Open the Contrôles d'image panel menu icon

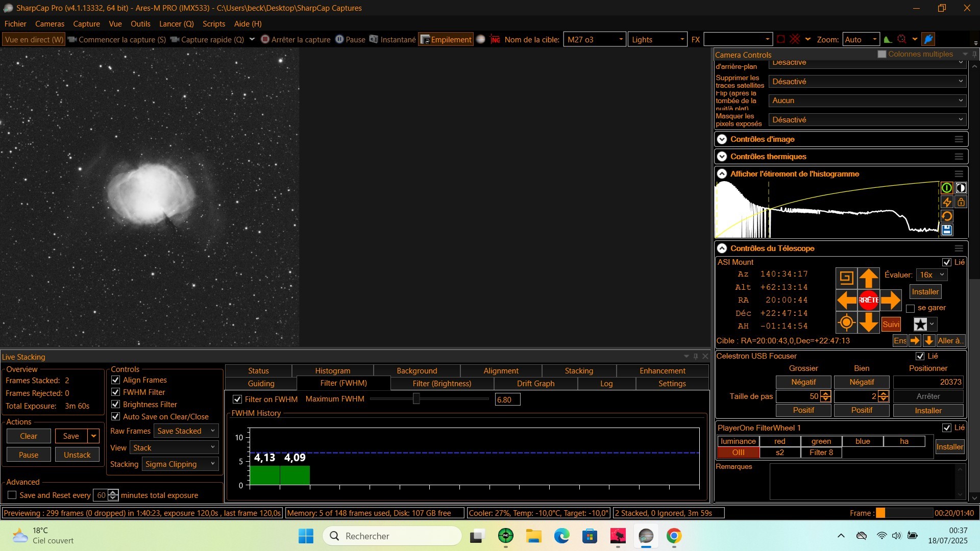(959, 139)
